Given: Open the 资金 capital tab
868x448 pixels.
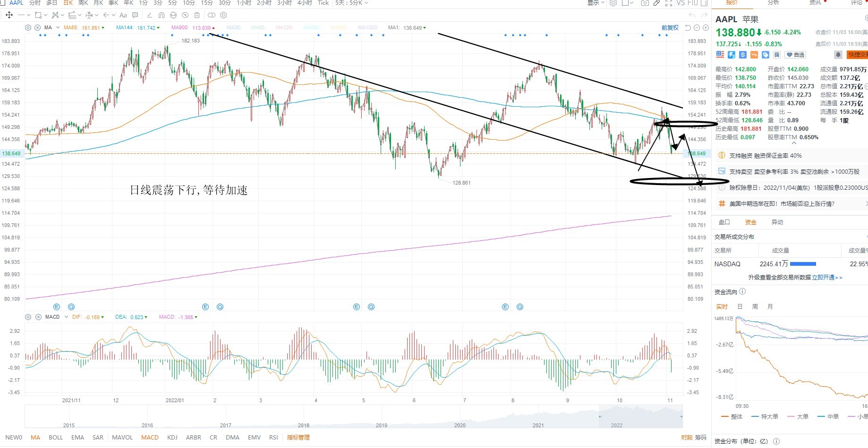Looking at the screenshot, I should click(750, 222).
